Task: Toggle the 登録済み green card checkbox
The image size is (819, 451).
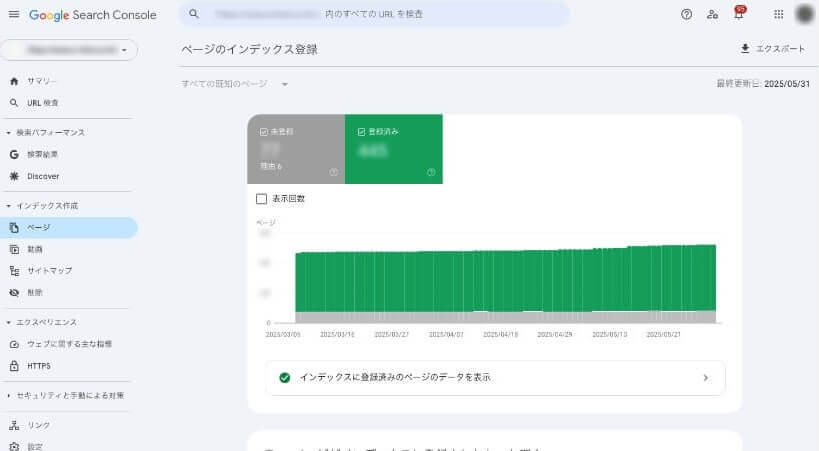Action: pos(361,132)
